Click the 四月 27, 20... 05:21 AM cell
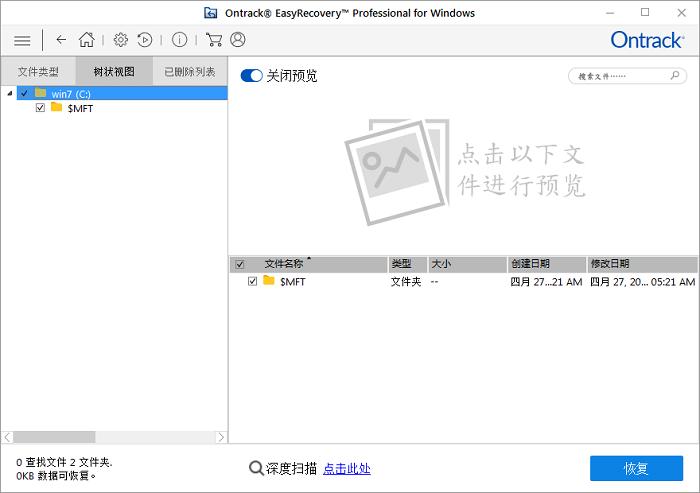Image resolution: width=700 pixels, height=493 pixels. [642, 282]
